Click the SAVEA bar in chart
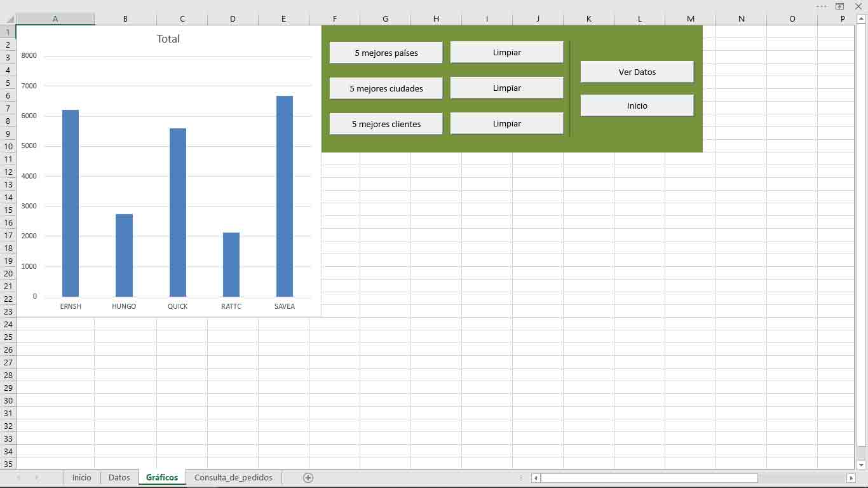Screen dimensions: 868x488 pos(285,196)
